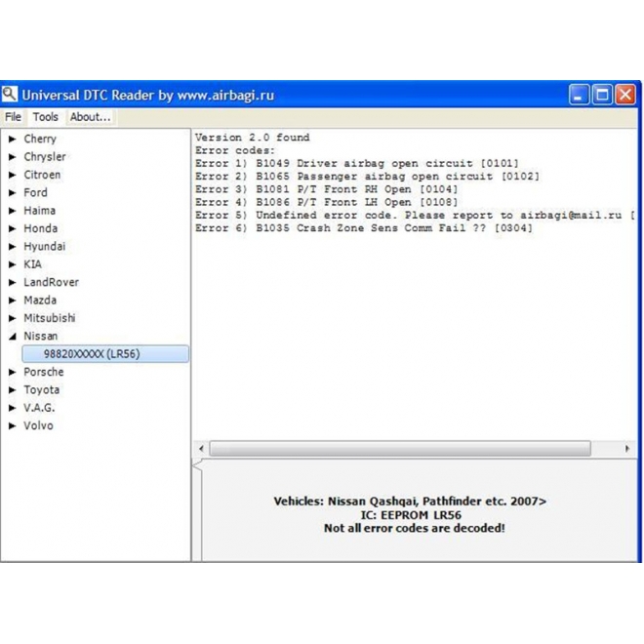Image resolution: width=644 pixels, height=644 pixels.
Task: Click the 'Error codes:' line
Action: pyautogui.click(x=235, y=150)
